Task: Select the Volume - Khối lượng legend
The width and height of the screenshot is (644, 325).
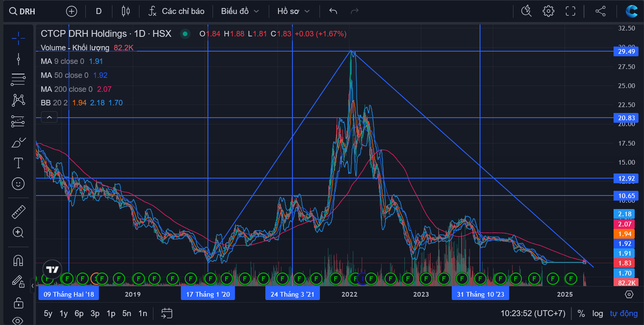Action: tap(75, 48)
